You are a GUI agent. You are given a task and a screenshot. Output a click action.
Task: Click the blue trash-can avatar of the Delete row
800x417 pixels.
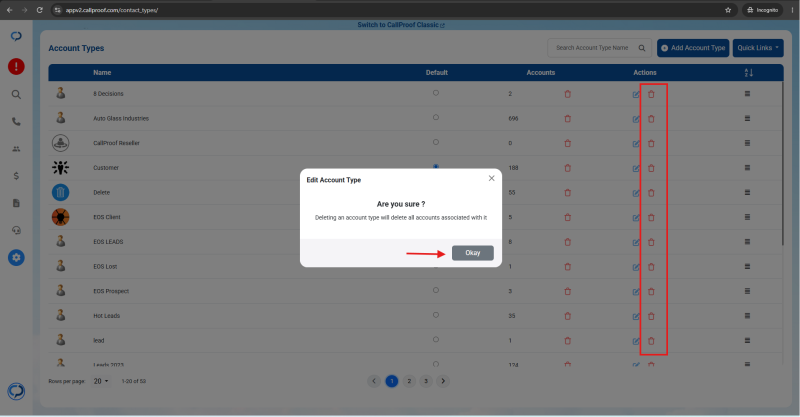tap(60, 192)
